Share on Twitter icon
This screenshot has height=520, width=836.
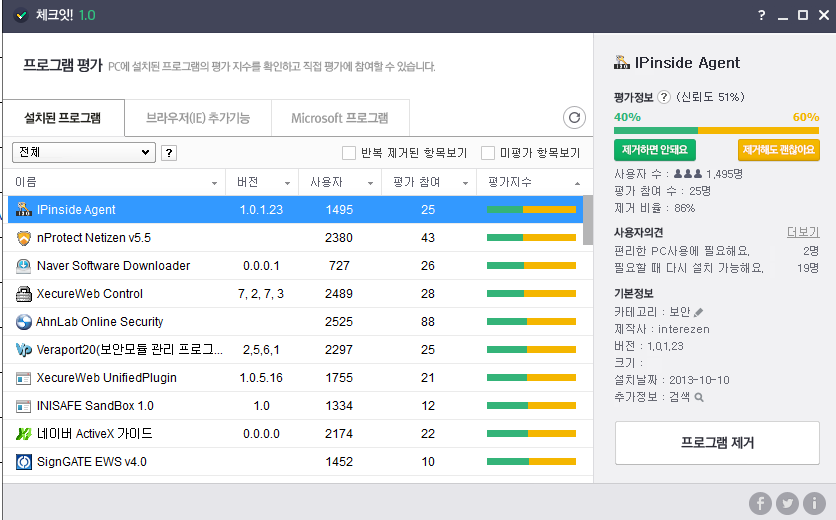click(787, 503)
